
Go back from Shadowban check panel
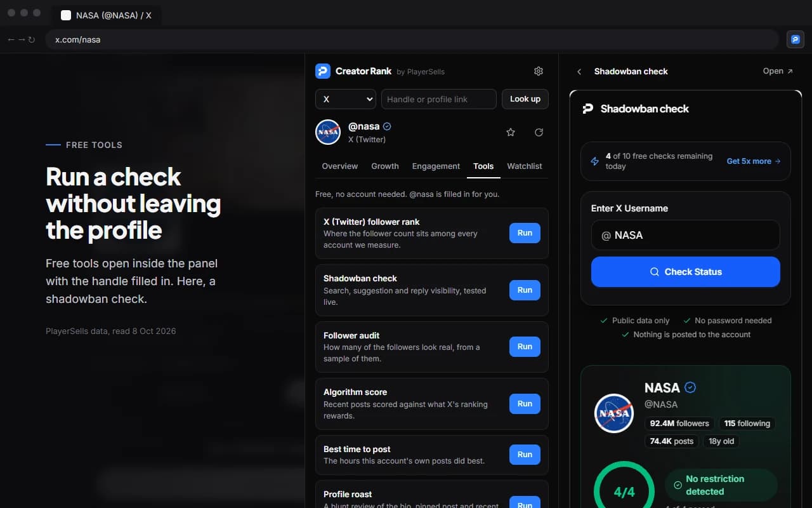tap(579, 71)
